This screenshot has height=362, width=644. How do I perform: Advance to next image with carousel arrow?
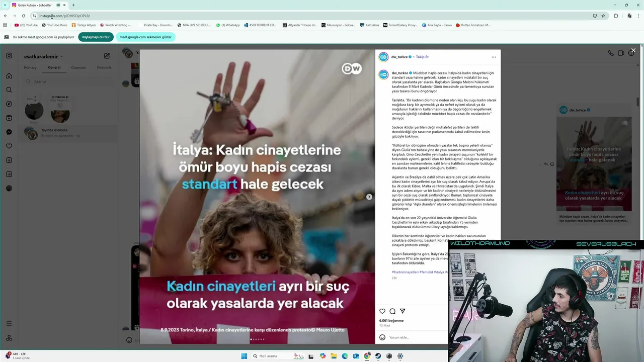(x=369, y=197)
